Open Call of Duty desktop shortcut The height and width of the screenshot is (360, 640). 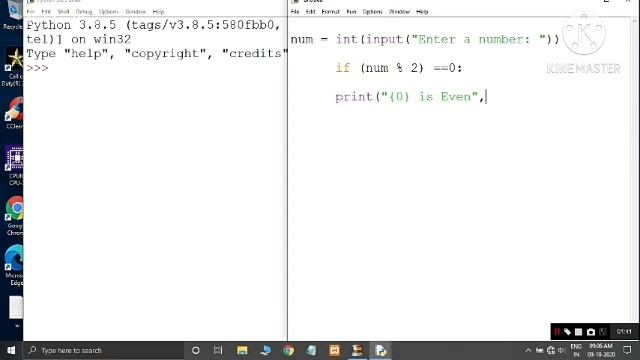click(x=13, y=67)
